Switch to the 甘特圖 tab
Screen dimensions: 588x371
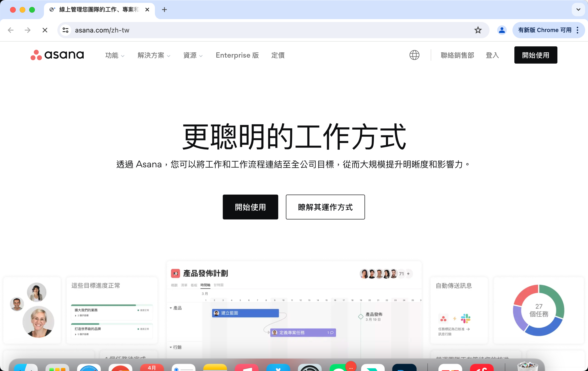click(218, 285)
